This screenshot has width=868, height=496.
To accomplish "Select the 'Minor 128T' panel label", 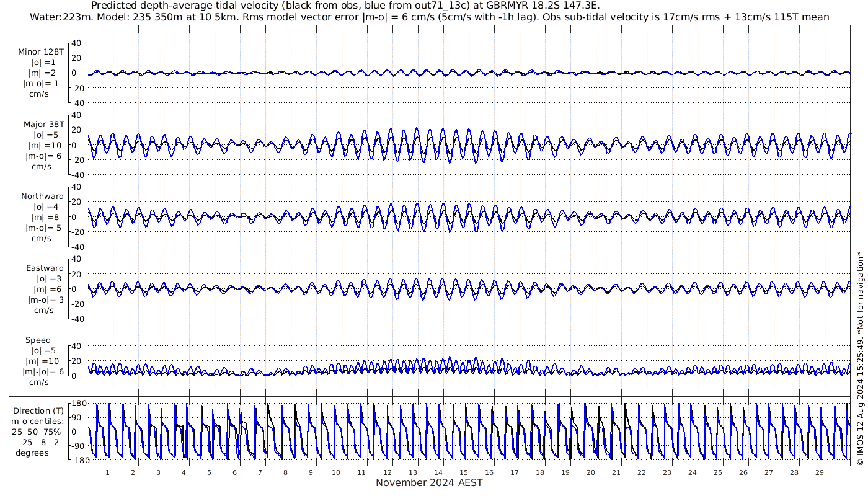I will 42,52.
